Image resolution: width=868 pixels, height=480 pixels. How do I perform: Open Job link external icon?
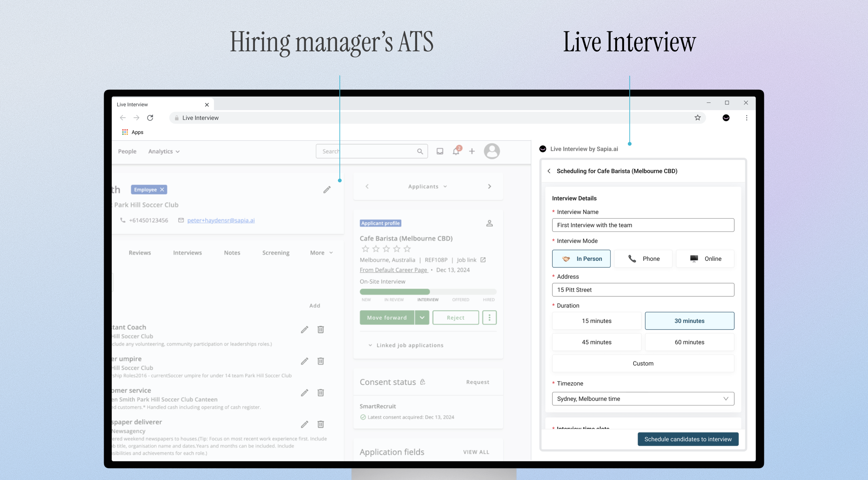483,260
